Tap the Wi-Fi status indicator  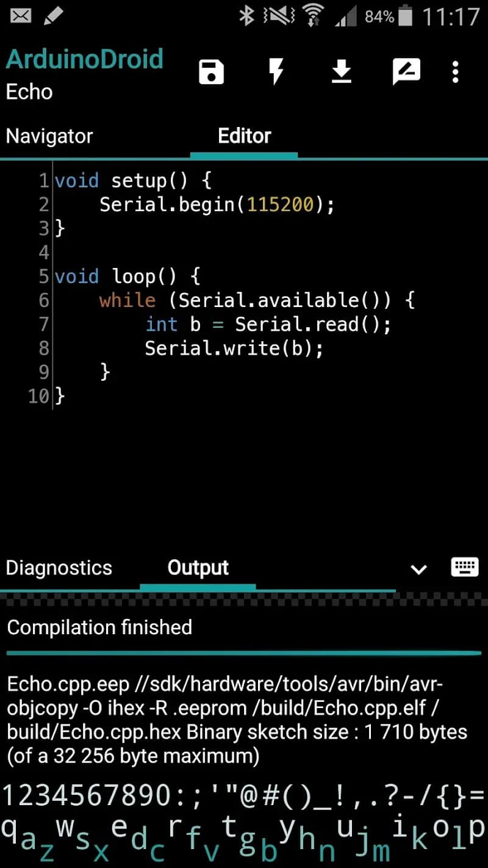(x=312, y=16)
